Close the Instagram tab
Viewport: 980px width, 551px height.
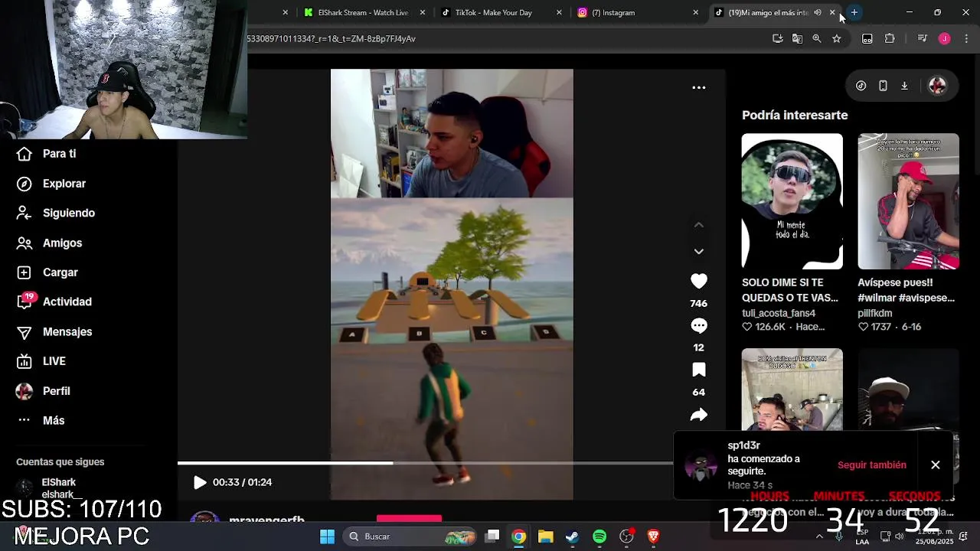point(695,12)
